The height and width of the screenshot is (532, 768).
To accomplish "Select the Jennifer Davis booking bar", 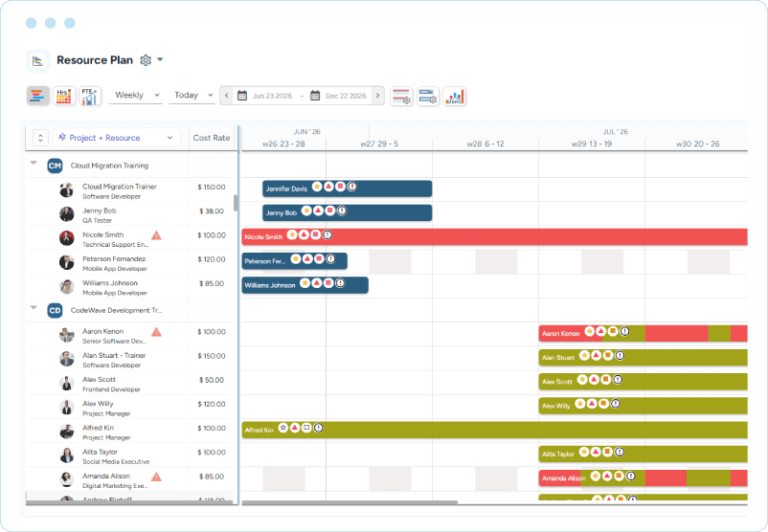I will pyautogui.click(x=348, y=188).
